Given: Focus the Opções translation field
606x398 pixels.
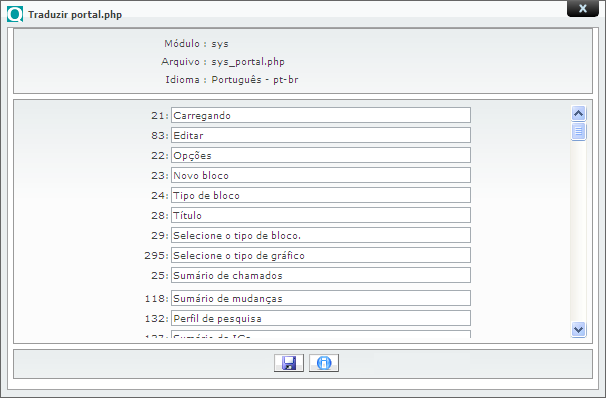Looking at the screenshot, I should 321,155.
